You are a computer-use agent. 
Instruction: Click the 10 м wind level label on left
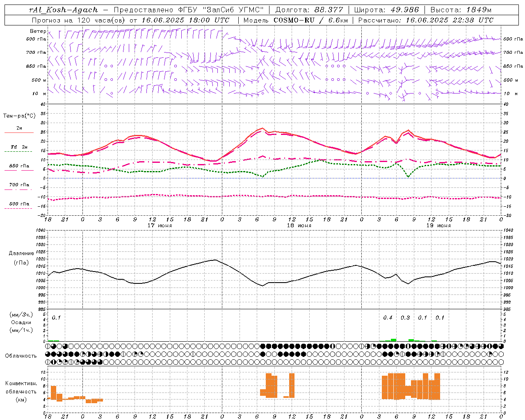click(40, 94)
